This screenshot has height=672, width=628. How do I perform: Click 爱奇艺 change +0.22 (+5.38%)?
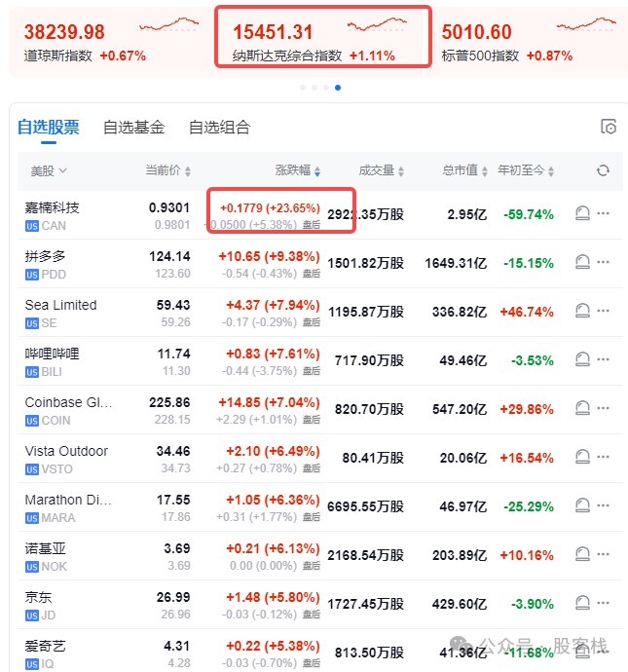(273, 646)
